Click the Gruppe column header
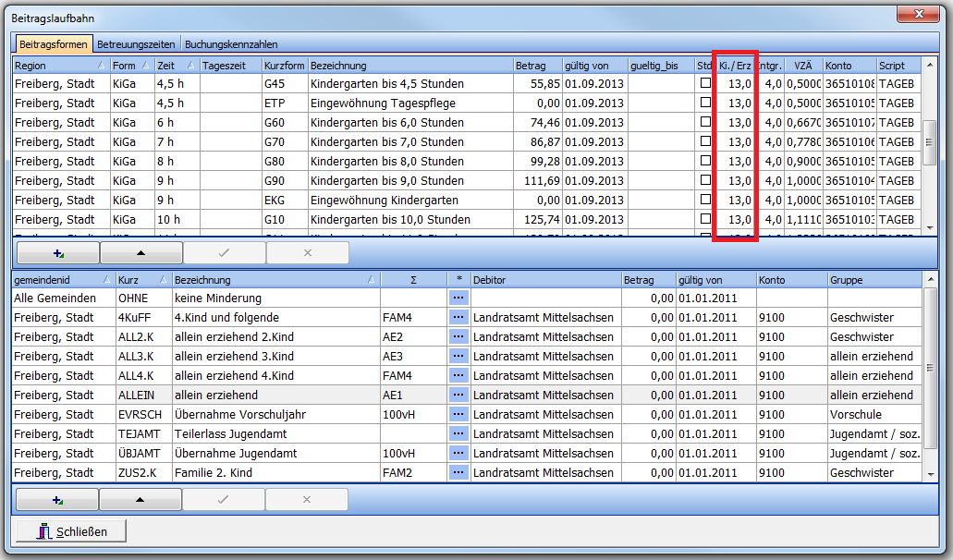This screenshot has width=953, height=560. [874, 280]
